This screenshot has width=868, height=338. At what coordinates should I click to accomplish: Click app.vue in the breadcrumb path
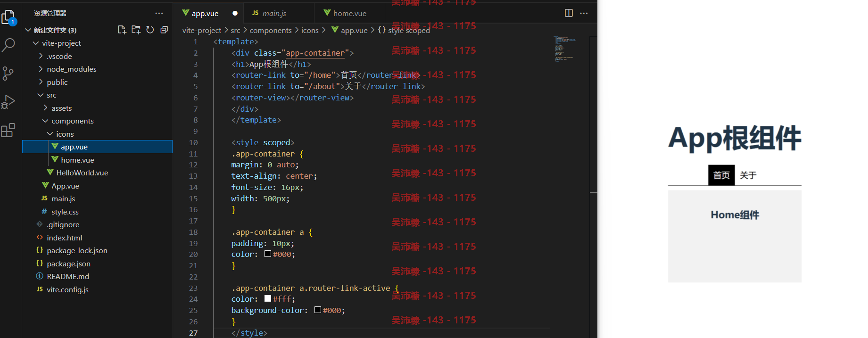[x=349, y=30]
